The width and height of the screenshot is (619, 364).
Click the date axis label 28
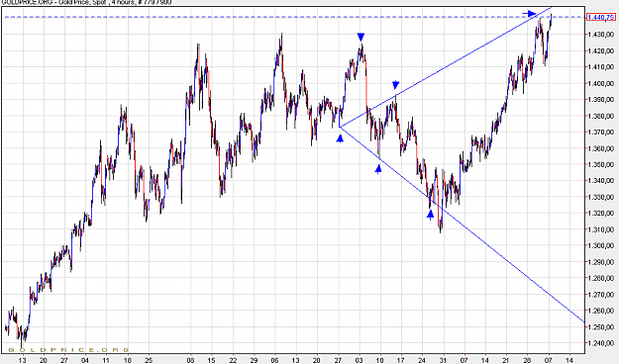coord(528,360)
